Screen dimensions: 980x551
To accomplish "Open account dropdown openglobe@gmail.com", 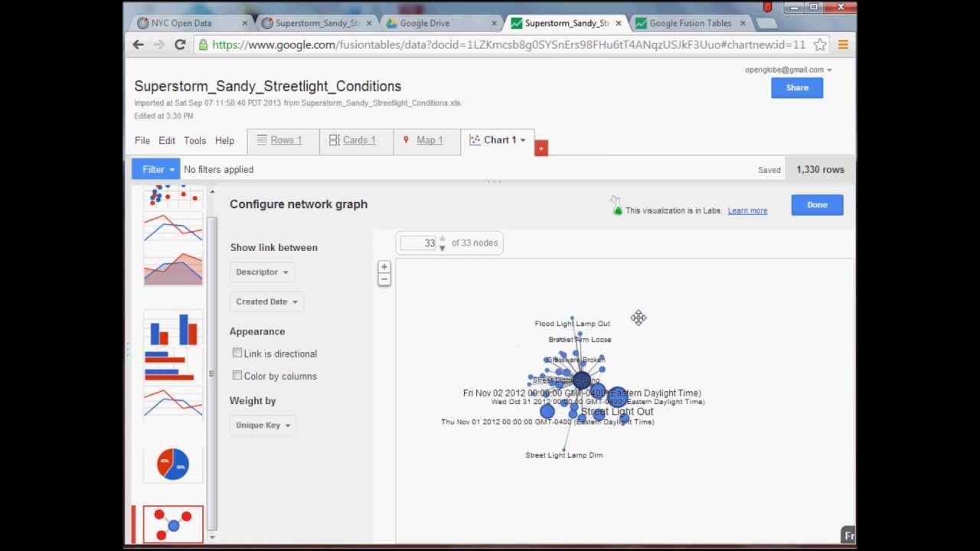I will [789, 70].
